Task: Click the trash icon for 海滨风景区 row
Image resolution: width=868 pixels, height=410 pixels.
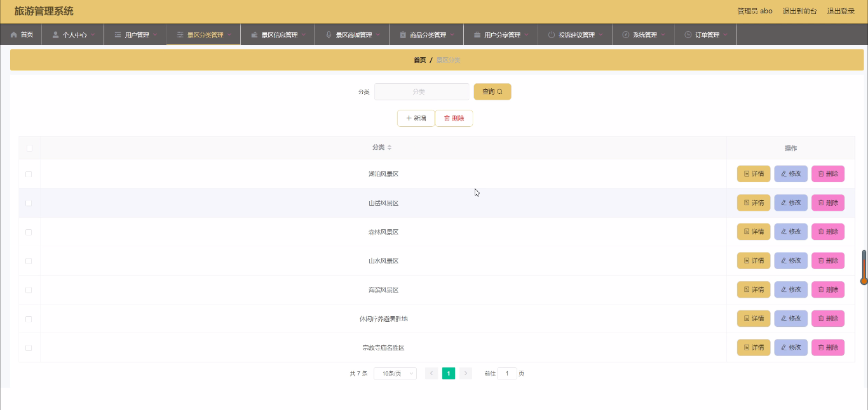Action: coord(821,289)
